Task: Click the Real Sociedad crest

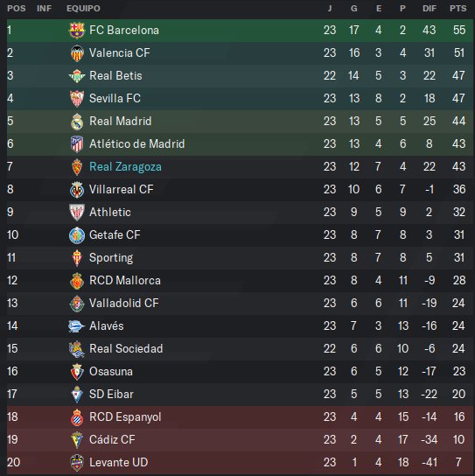Action: click(x=77, y=349)
